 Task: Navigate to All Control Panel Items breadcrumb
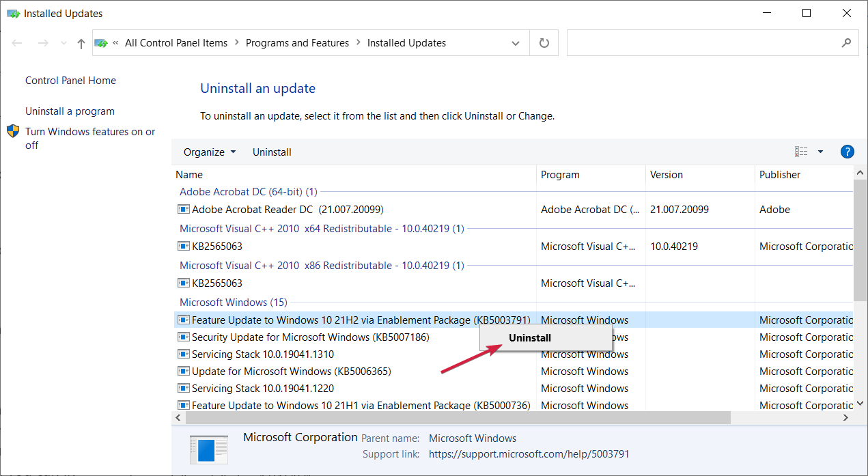(x=176, y=42)
